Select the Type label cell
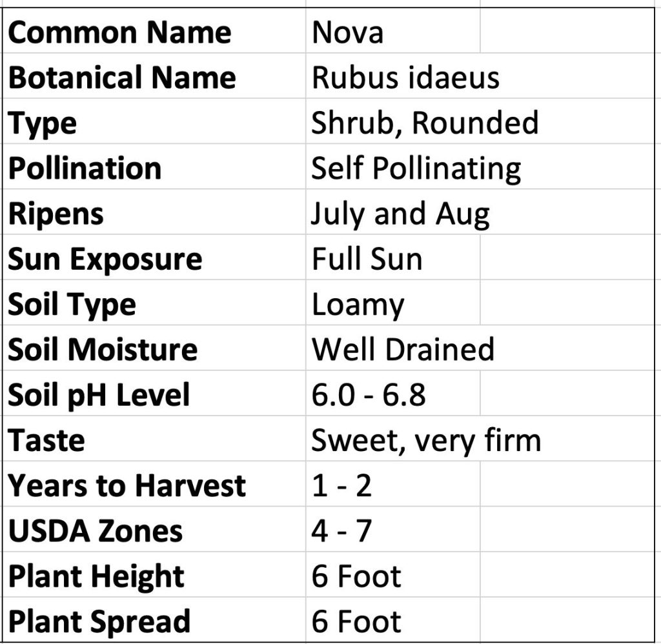This screenshot has height=644, width=661. point(154,121)
